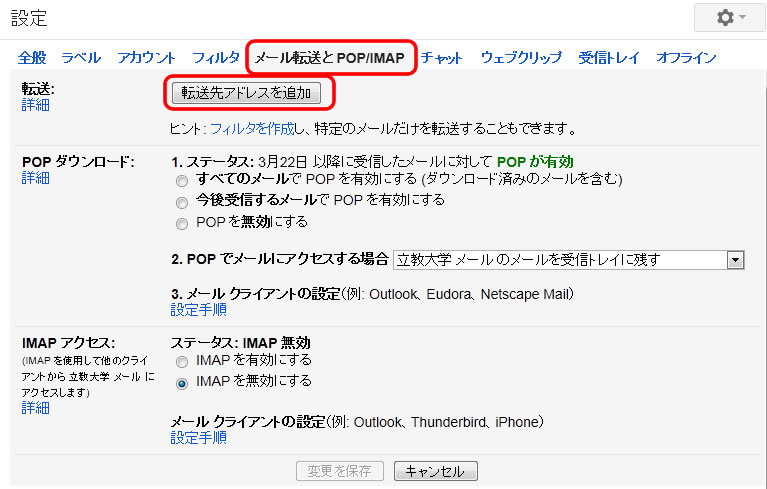
Task: Open 設定手順 link under POP client settings
Action: point(199,310)
